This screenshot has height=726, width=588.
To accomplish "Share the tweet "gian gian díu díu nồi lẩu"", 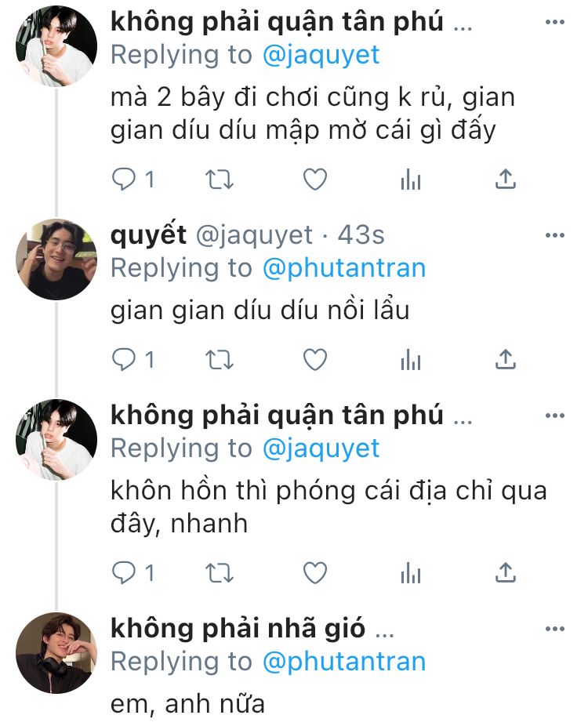I will 505,360.
